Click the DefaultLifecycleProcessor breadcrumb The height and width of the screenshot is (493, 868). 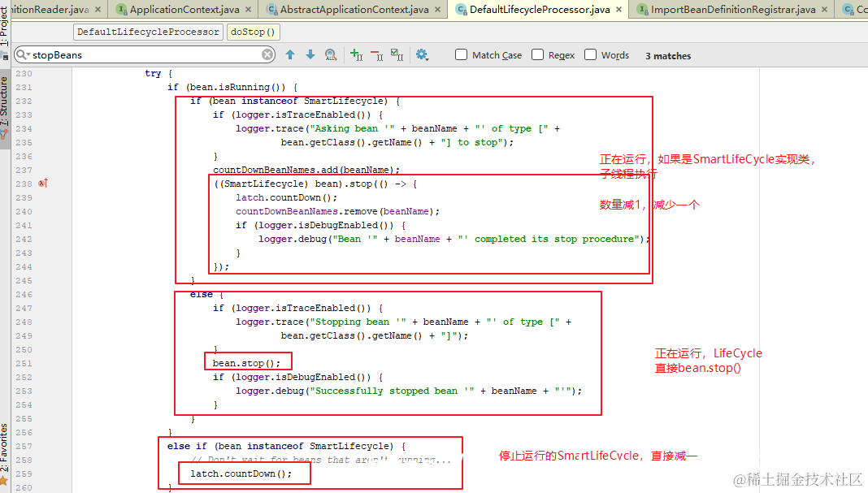[x=148, y=32]
